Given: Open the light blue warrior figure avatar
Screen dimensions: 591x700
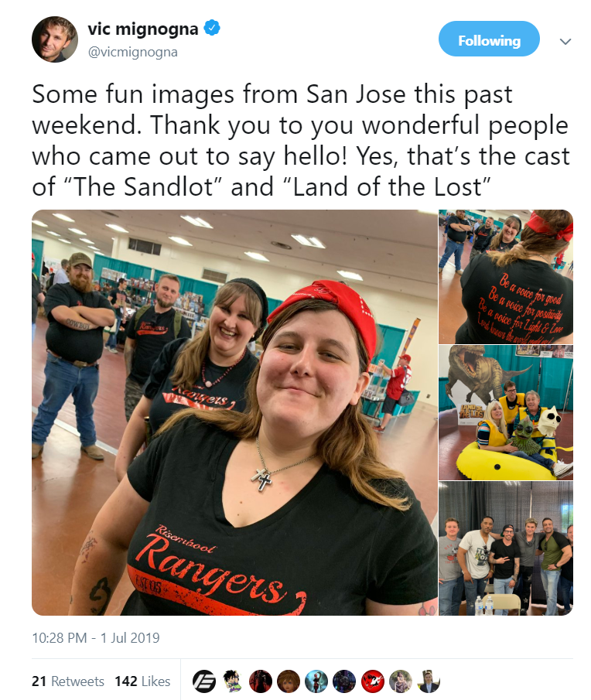Looking at the screenshot, I should 316,681.
